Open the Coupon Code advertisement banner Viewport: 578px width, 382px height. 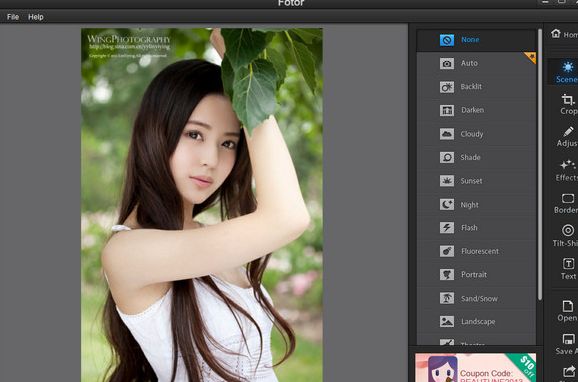pyautogui.click(x=475, y=368)
